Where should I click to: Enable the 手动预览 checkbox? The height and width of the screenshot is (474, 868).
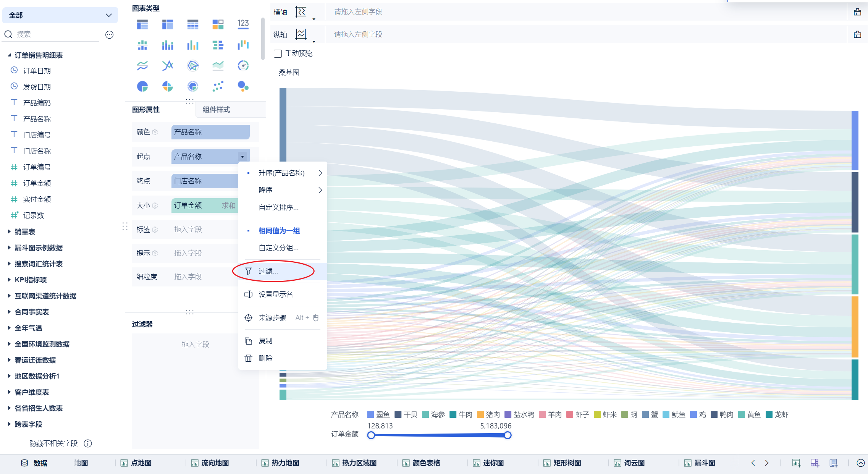tap(278, 53)
